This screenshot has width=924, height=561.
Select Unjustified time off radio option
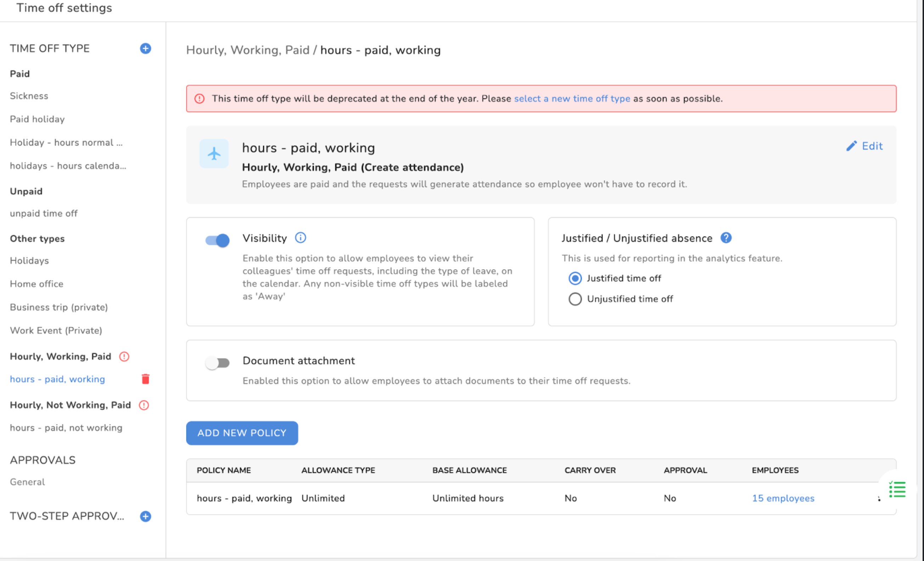point(575,299)
